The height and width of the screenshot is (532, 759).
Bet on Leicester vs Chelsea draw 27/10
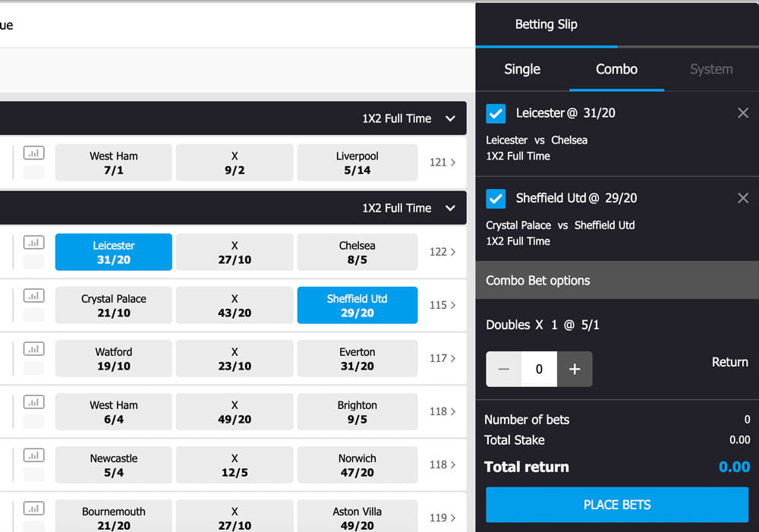(235, 252)
